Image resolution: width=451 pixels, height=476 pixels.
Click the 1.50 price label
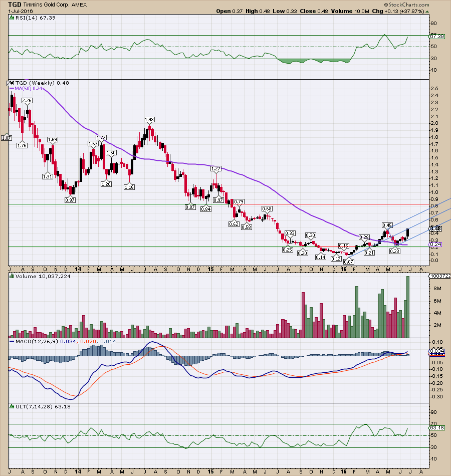(x=111, y=153)
